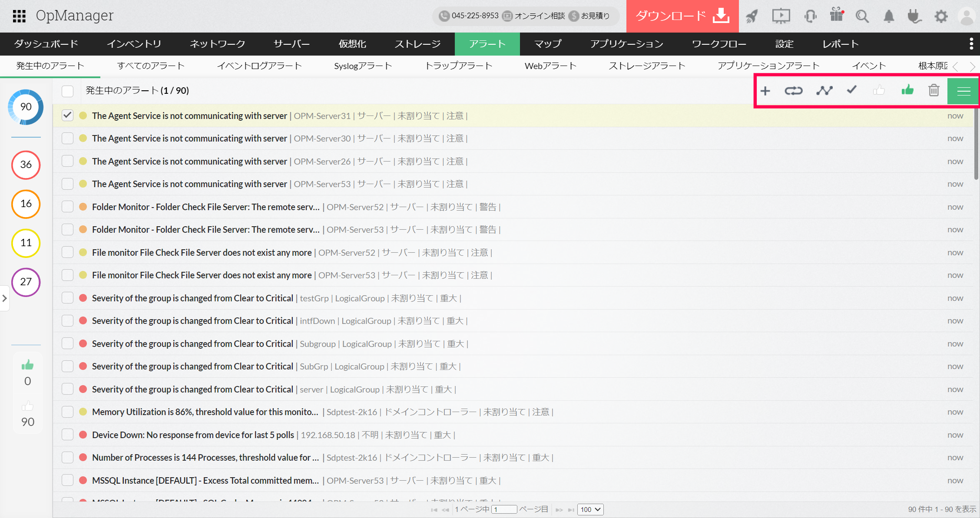Switch to the Syslogアラート tab
The width and height of the screenshot is (980, 518).
click(x=363, y=66)
